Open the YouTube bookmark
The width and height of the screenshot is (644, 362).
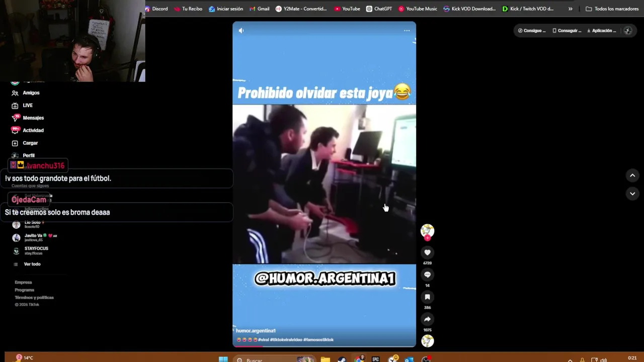(x=347, y=9)
